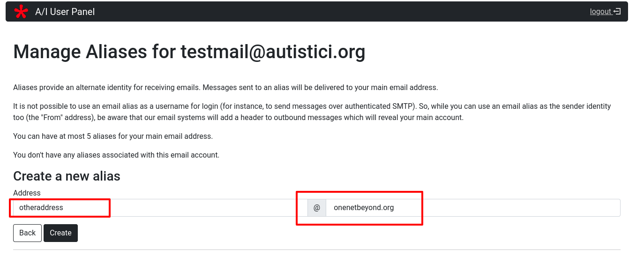The image size is (644, 257).
Task: Log out via the logout link
Action: click(600, 12)
